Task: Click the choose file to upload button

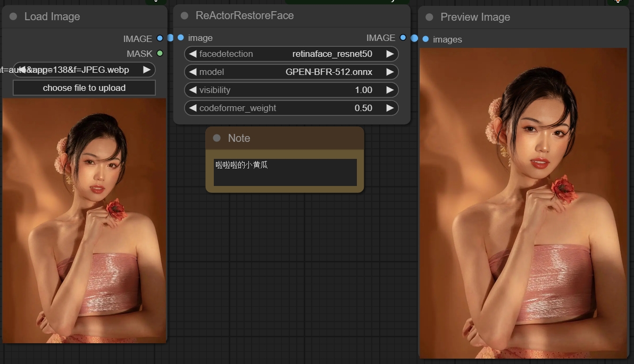Action: pos(84,88)
